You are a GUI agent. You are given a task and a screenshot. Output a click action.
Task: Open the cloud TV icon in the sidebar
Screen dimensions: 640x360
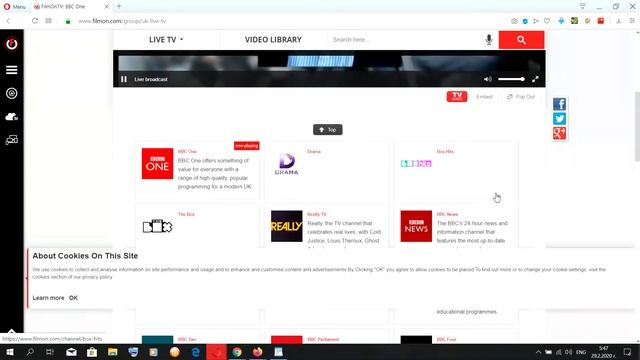(11, 117)
